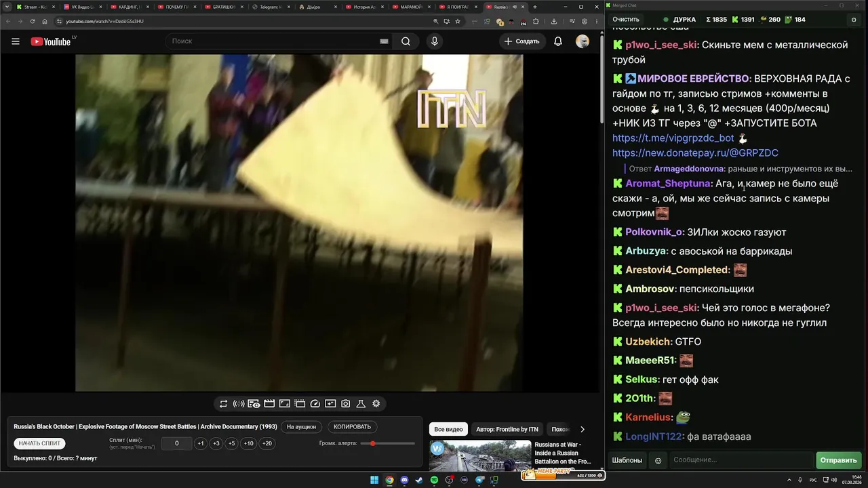This screenshot has height=488, width=868.
Task: Click the flask icon in player toolbar
Action: (x=361, y=404)
